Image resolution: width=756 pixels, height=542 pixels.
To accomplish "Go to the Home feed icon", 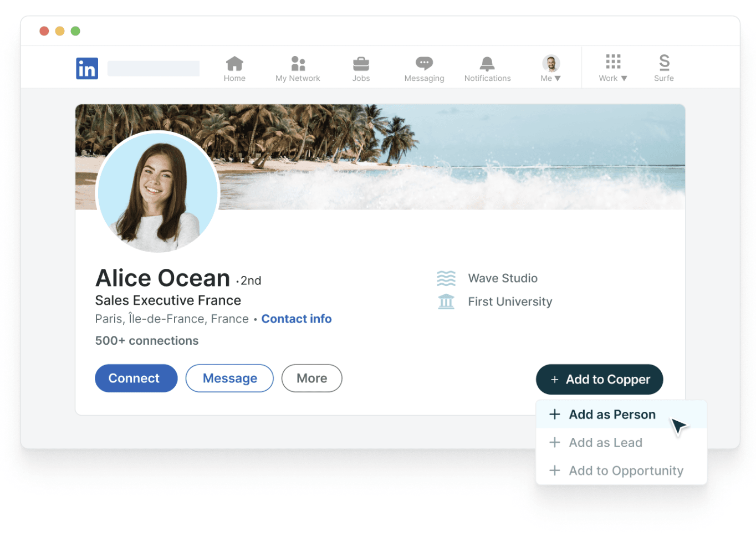I will tap(234, 64).
